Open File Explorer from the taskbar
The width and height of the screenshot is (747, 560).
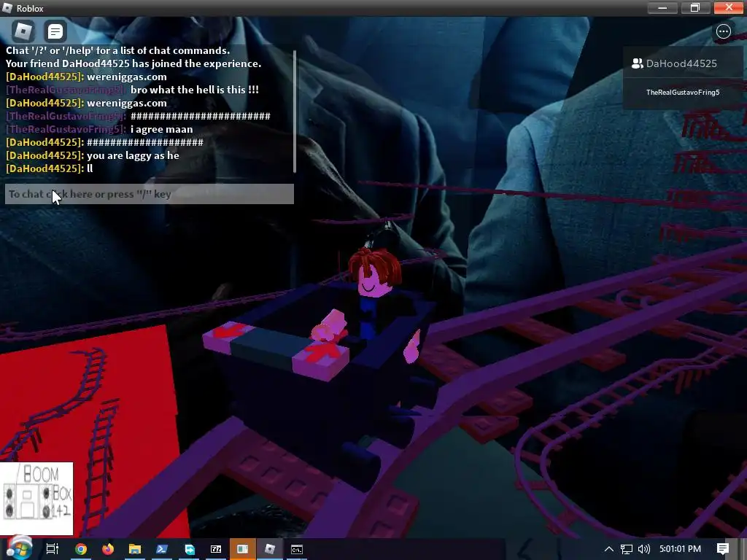tap(135, 549)
